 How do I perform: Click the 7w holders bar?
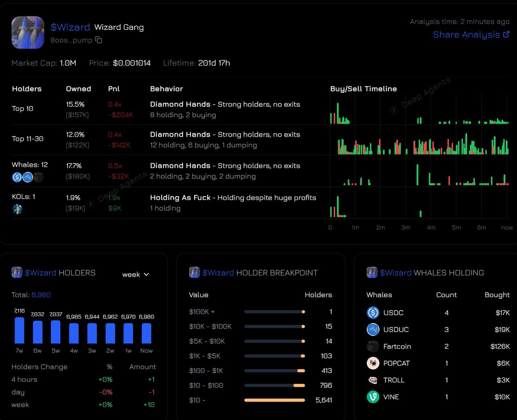(19, 330)
